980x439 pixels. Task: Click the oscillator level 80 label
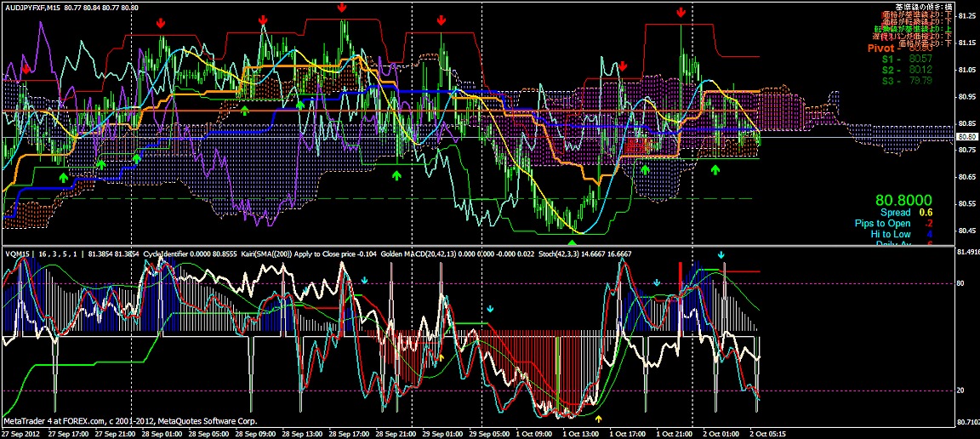[960, 283]
